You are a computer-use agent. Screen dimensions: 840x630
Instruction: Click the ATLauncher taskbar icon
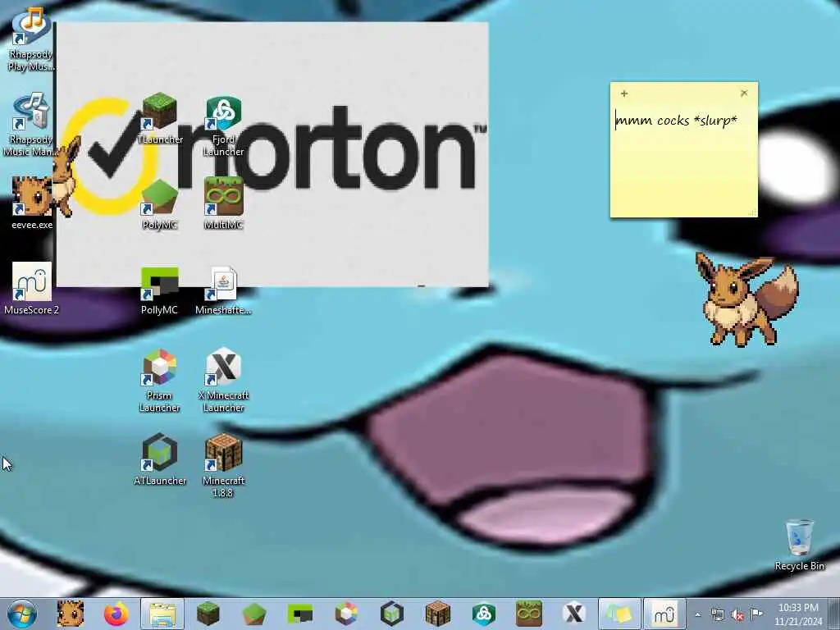[391, 614]
